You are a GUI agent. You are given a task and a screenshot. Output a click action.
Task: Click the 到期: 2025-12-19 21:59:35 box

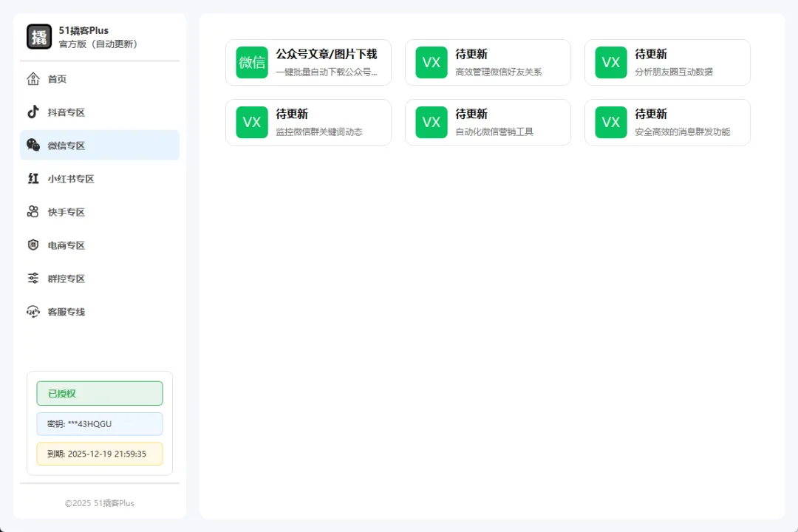pos(100,454)
